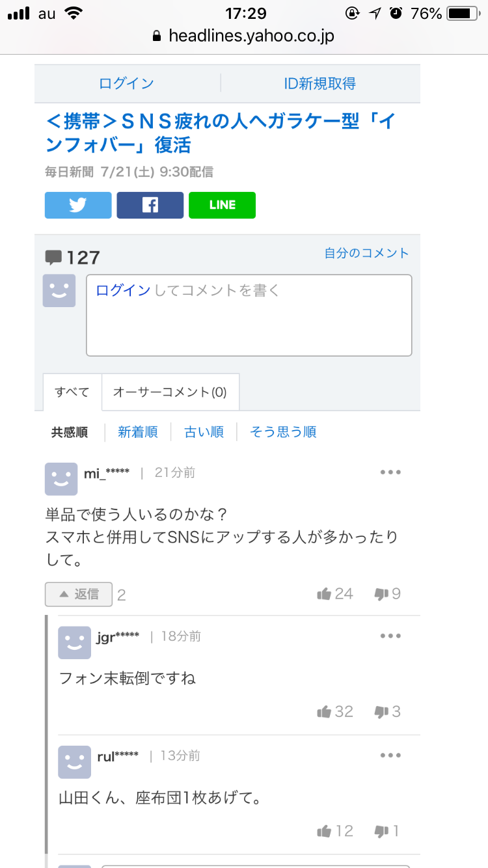Screen dimensions: 488x868
Task: Sort comments by 古い順
Action: click(x=204, y=432)
